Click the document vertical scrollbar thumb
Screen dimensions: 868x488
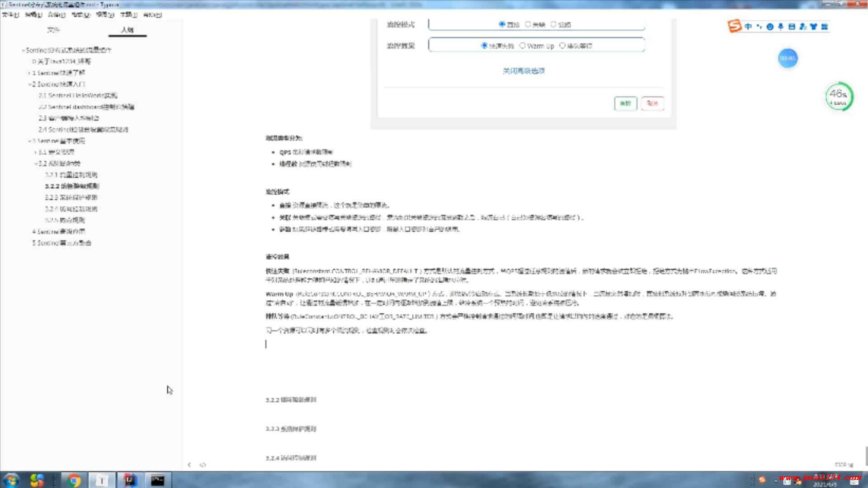point(866,455)
